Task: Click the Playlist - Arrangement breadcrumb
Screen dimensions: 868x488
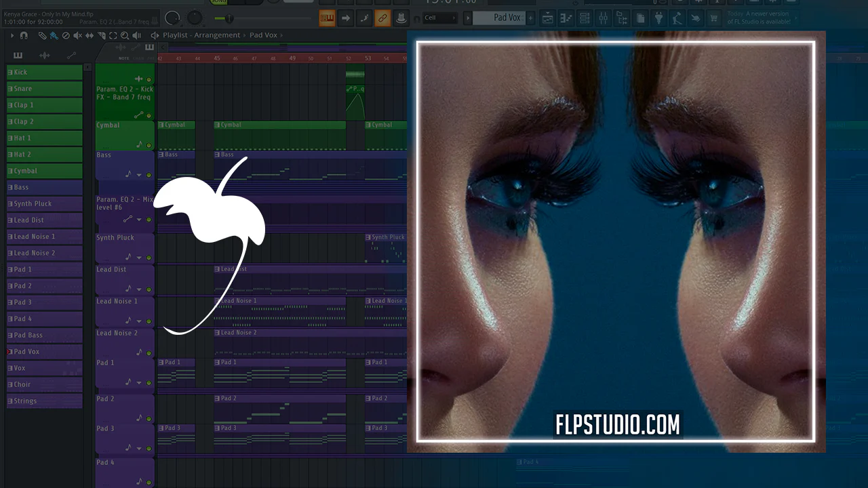Action: pos(201,35)
